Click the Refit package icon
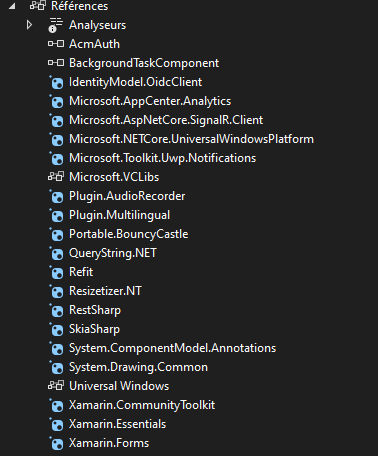Viewport: 378px width, 456px height. tap(57, 272)
